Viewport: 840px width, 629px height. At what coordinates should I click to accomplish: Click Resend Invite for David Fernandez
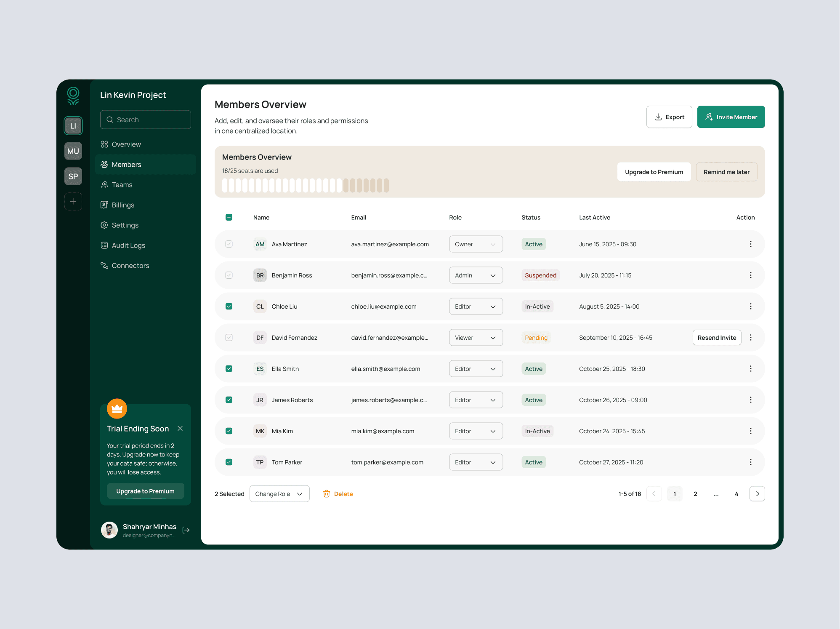tap(717, 338)
